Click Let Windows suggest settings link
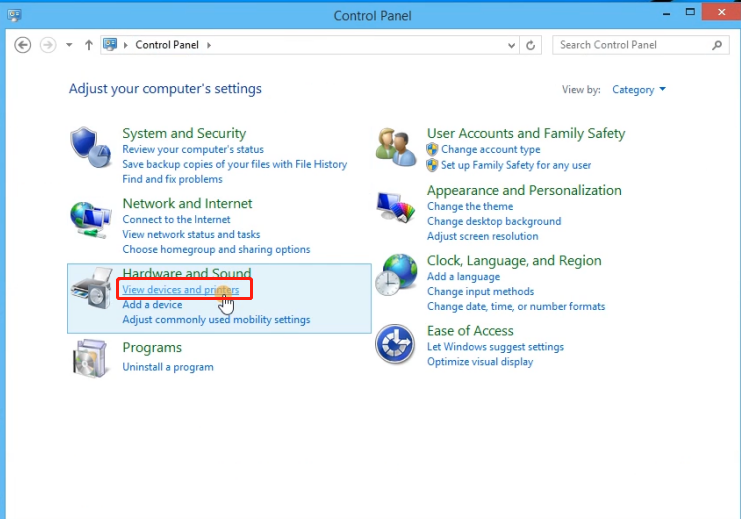Viewport: 741px width, 519px height. pyautogui.click(x=495, y=347)
